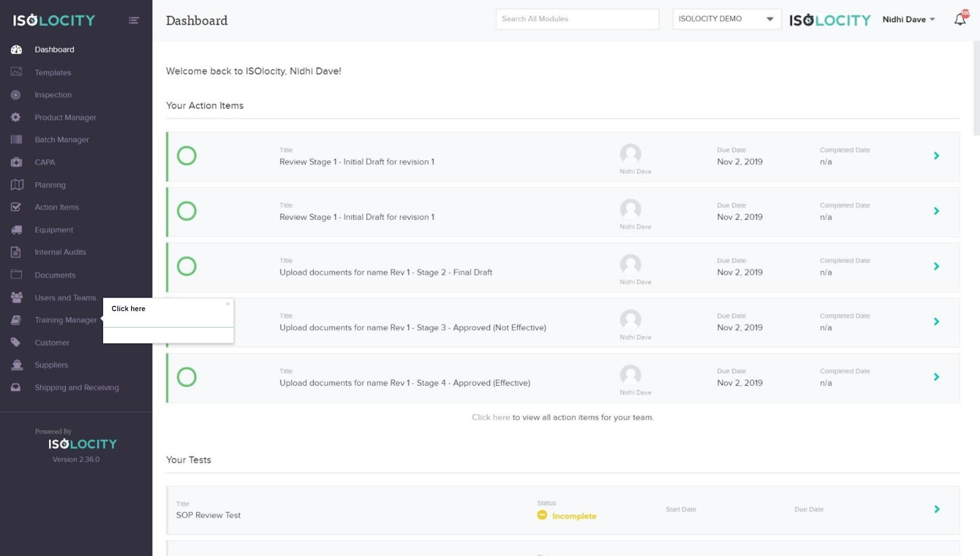Screen dimensions: 980x556
Task: Toggle circle for Stage 4 Approved (Effective) item
Action: 187,377
